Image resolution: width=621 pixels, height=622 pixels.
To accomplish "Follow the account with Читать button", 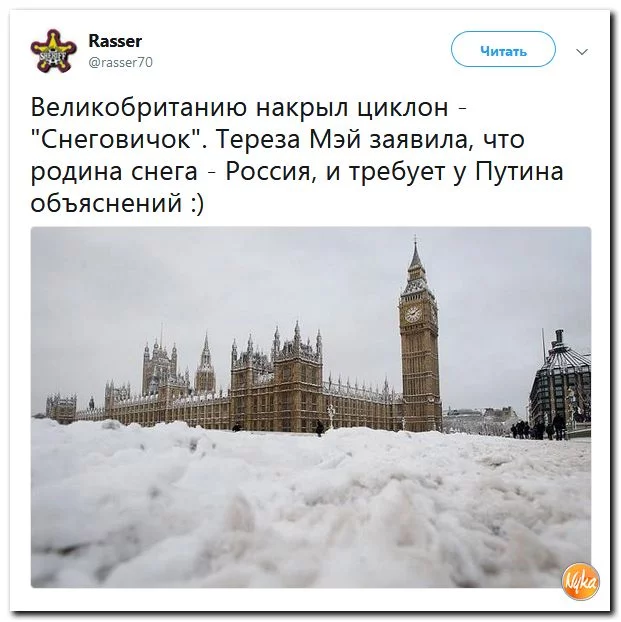I will click(503, 49).
